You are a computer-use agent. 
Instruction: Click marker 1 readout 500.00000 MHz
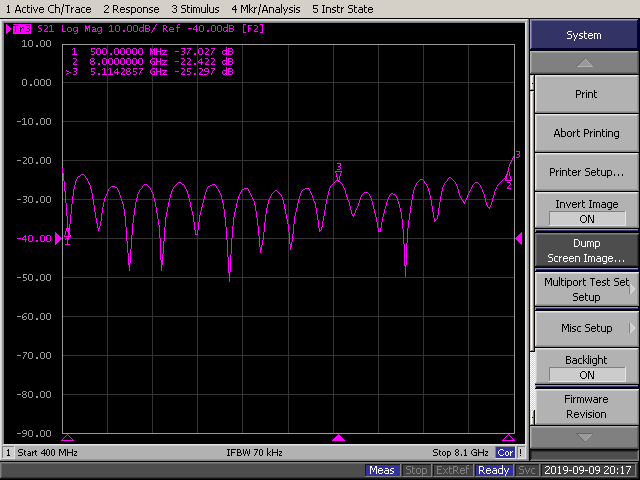click(152, 52)
